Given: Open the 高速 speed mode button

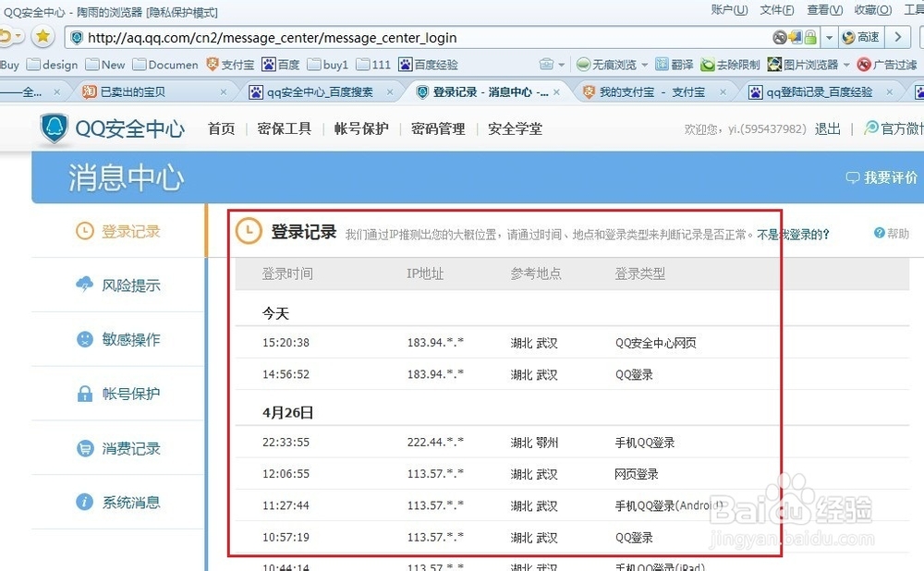Looking at the screenshot, I should tap(861, 37).
